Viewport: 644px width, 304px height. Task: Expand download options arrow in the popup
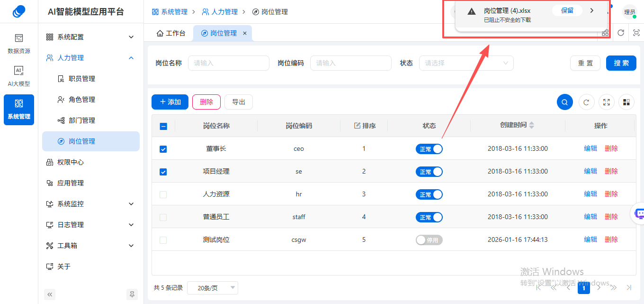pyautogui.click(x=592, y=10)
